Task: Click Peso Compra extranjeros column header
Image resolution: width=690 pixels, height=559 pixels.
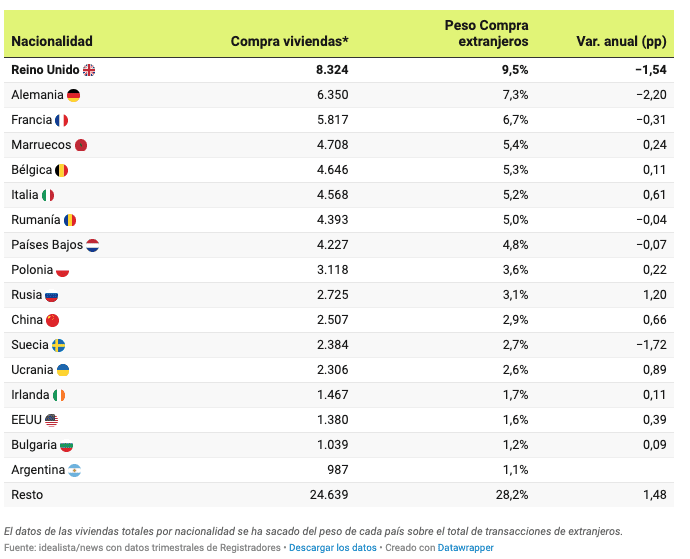Action: point(486,33)
